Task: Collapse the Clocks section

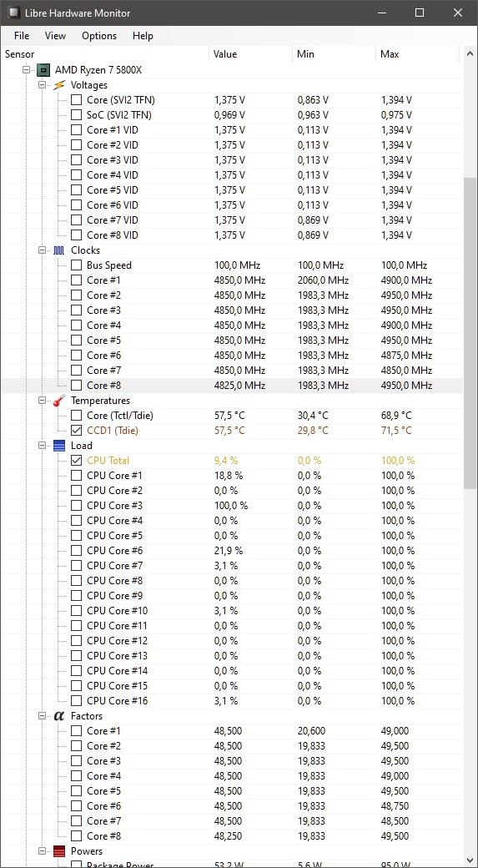Action: click(x=42, y=250)
